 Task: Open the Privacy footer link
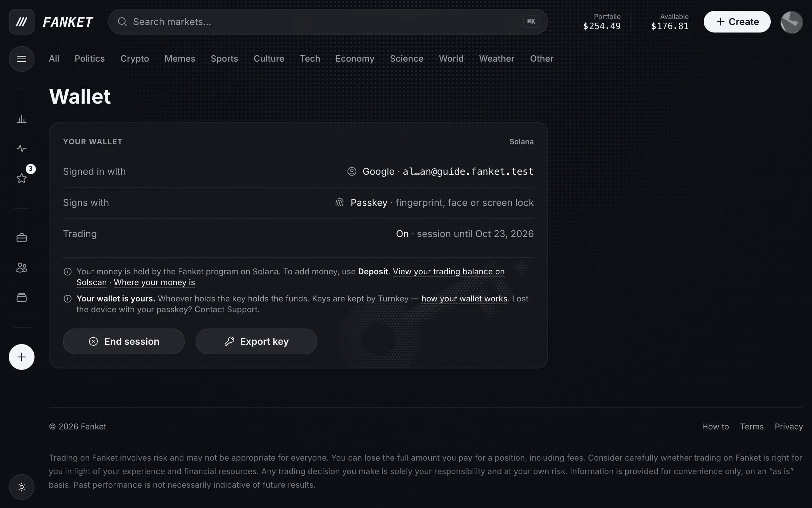[x=789, y=427]
